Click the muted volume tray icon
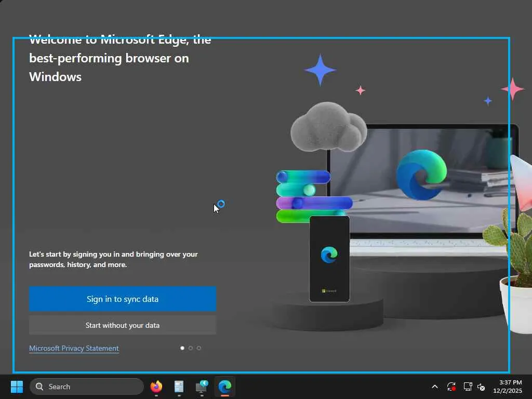This screenshot has height=399, width=532. click(481, 387)
